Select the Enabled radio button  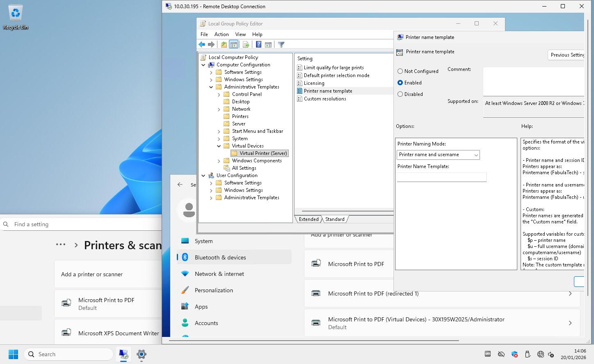pyautogui.click(x=400, y=83)
